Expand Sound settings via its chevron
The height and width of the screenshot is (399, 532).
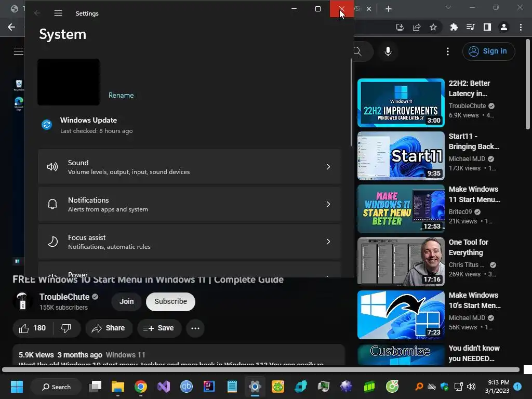tap(328, 167)
